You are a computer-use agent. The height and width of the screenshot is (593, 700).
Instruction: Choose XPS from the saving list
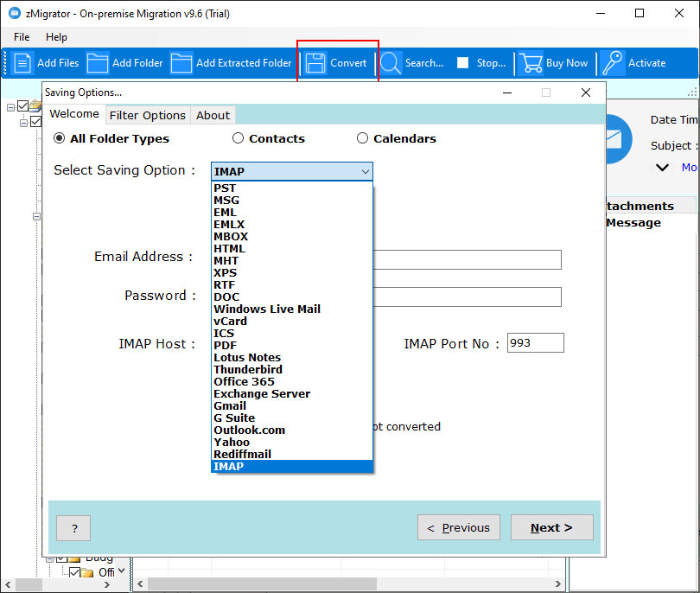292,272
